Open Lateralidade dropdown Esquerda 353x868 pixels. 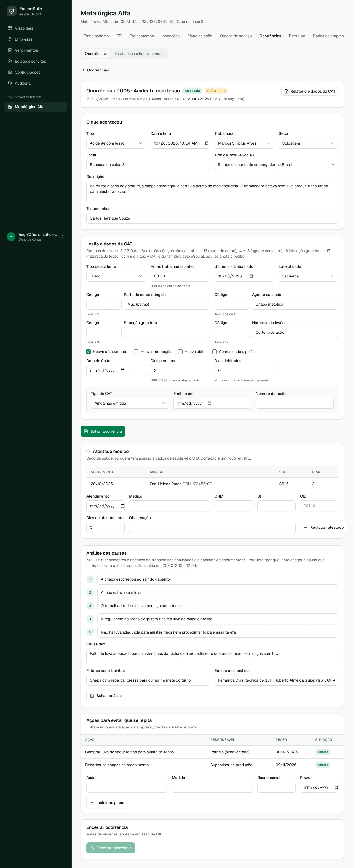coord(309,276)
